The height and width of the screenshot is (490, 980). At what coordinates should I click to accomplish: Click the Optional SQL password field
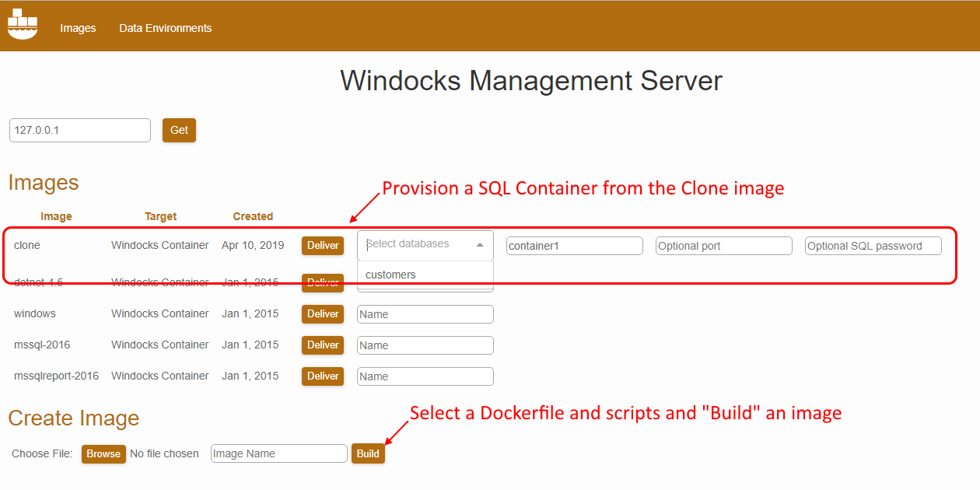pos(873,246)
